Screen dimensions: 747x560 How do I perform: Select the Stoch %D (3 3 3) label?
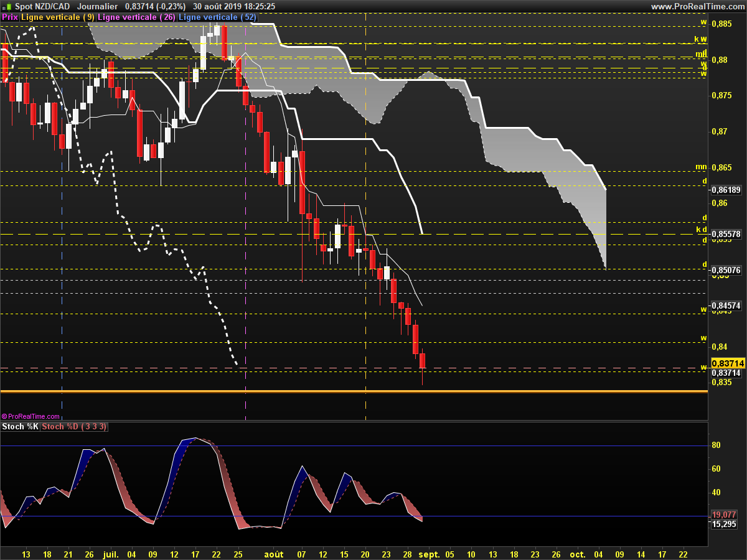(x=75, y=426)
